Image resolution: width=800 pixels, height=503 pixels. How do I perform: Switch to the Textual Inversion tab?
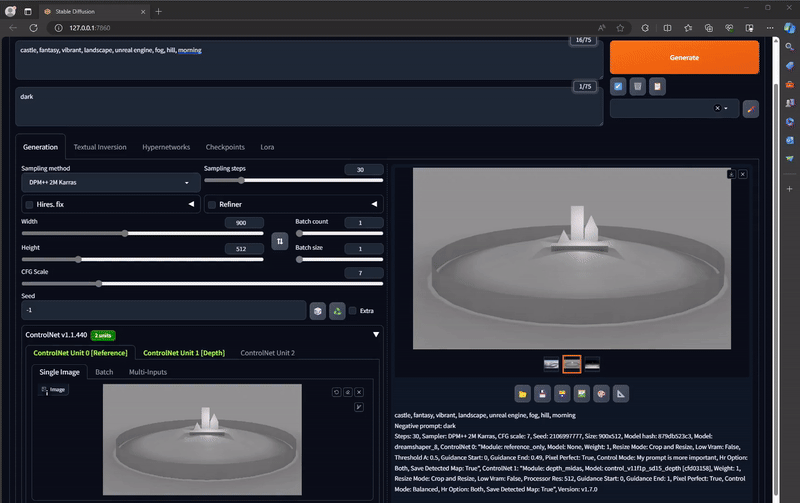tap(100, 147)
